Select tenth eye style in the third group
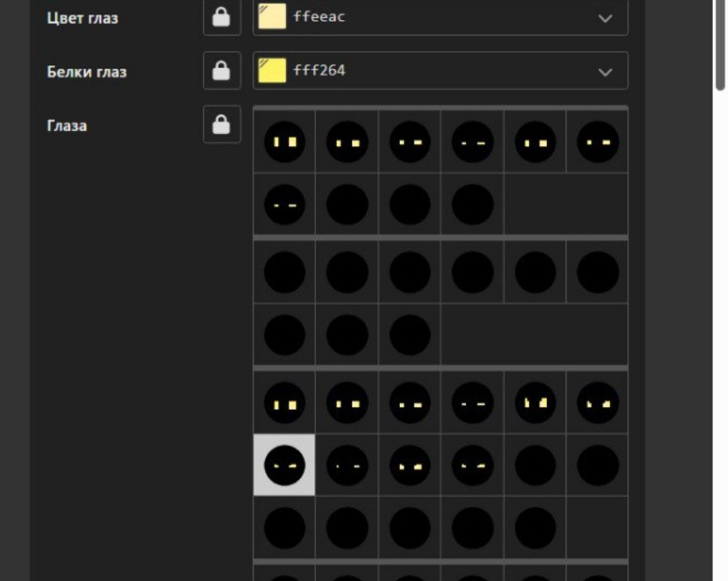 click(x=472, y=465)
